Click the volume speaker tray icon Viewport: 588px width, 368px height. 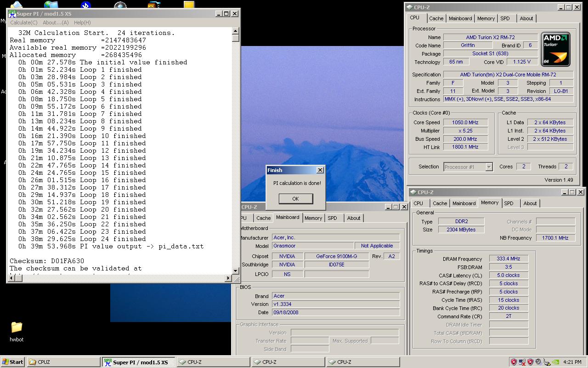click(539, 362)
